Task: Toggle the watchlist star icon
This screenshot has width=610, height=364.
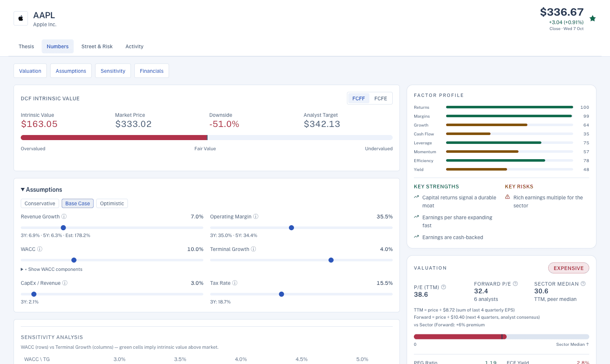Action: point(593,18)
